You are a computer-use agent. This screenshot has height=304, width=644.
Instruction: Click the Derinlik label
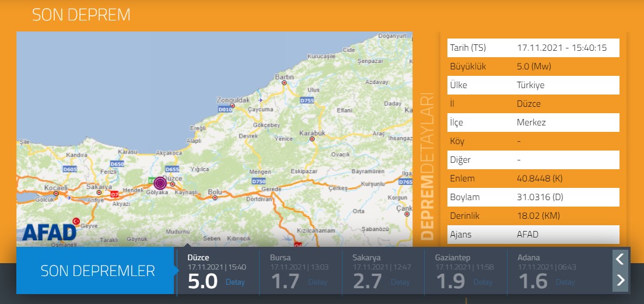464,216
